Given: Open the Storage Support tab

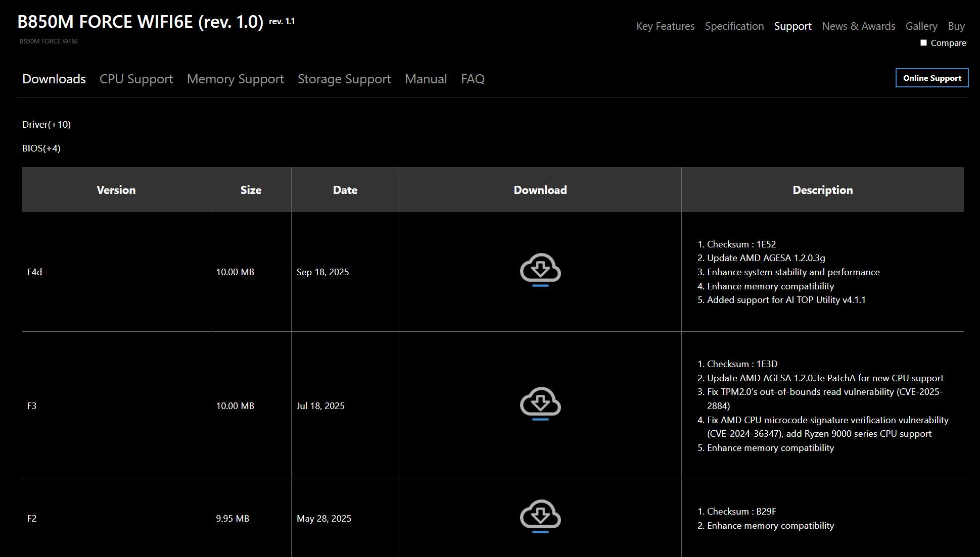Looking at the screenshot, I should [x=344, y=79].
